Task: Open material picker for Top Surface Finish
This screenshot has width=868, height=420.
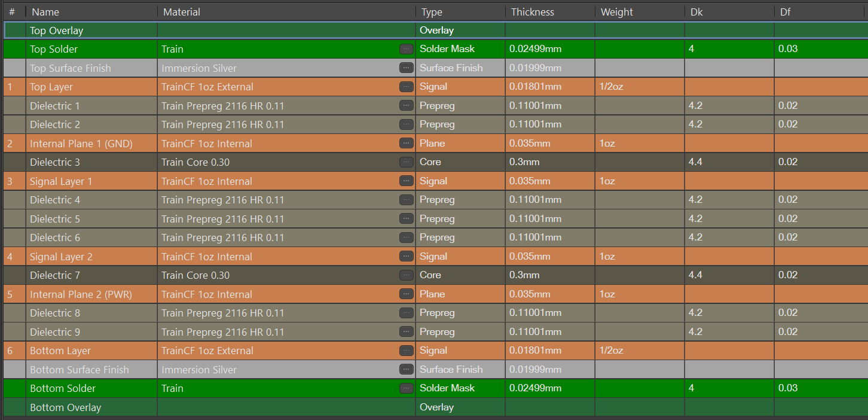Action: (407, 68)
